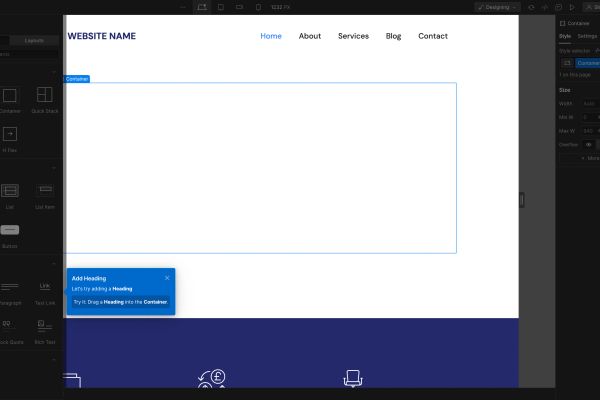
Task: Select the desktop breakpoint icon
Action: (x=202, y=7)
